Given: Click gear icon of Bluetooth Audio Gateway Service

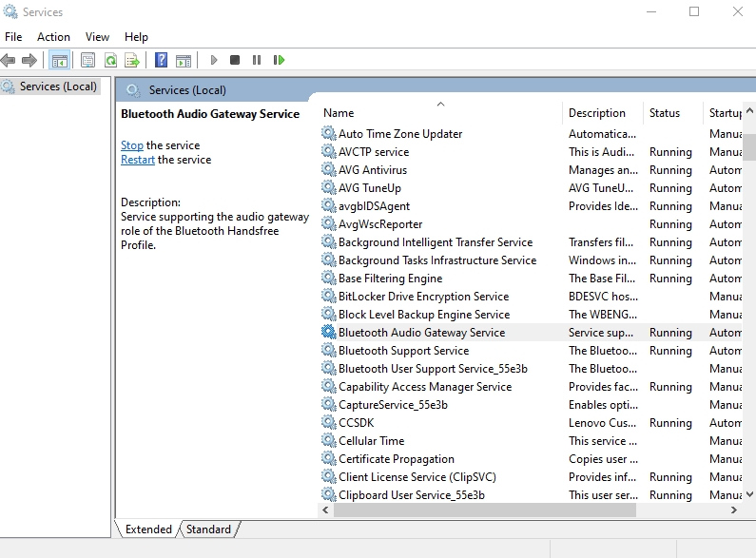Looking at the screenshot, I should click(x=328, y=333).
